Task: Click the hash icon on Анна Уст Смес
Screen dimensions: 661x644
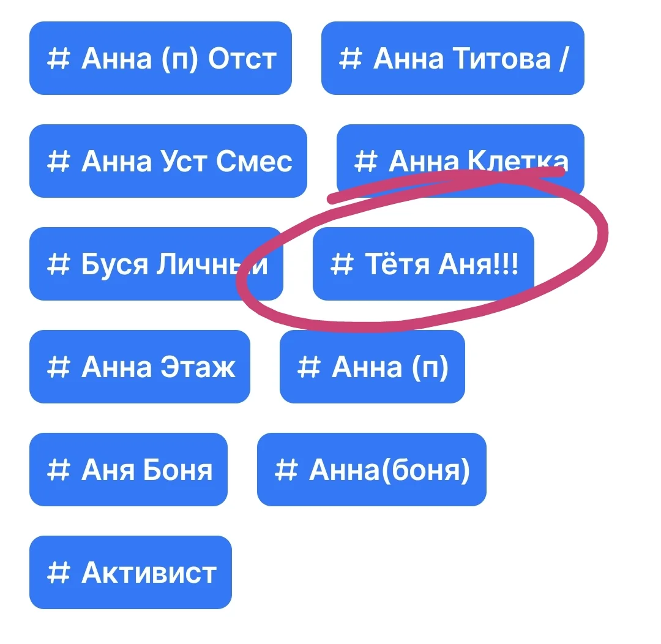Action: tap(57, 162)
